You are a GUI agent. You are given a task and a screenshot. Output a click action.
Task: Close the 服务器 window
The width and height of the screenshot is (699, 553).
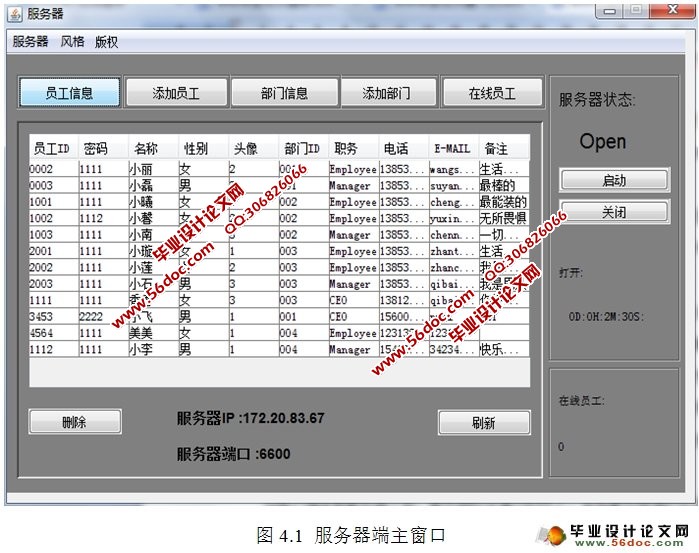click(x=673, y=10)
